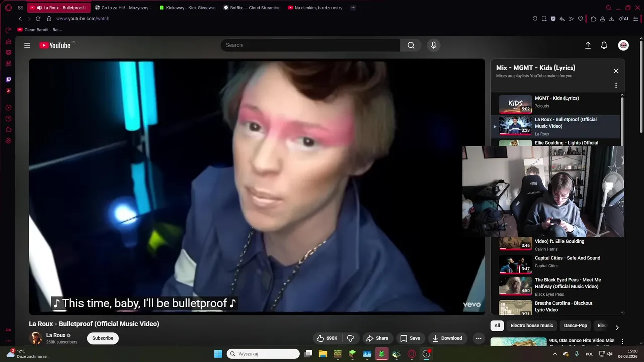Focus the YouTube search field
The height and width of the screenshot is (362, 644).
[x=310, y=45]
